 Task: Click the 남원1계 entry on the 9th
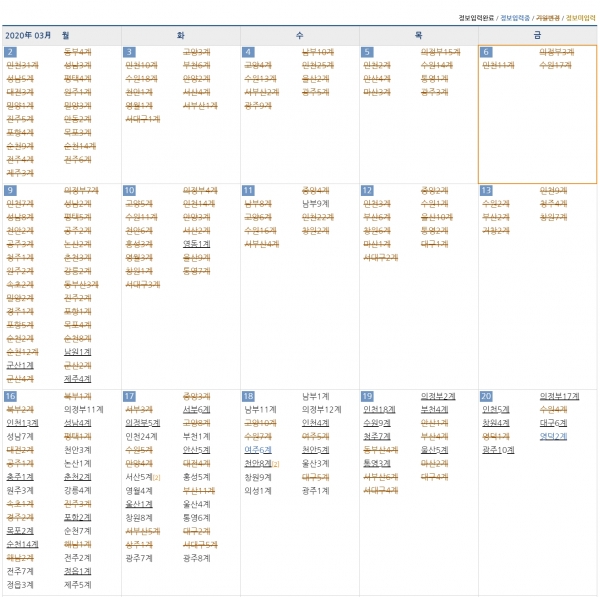[77, 352]
